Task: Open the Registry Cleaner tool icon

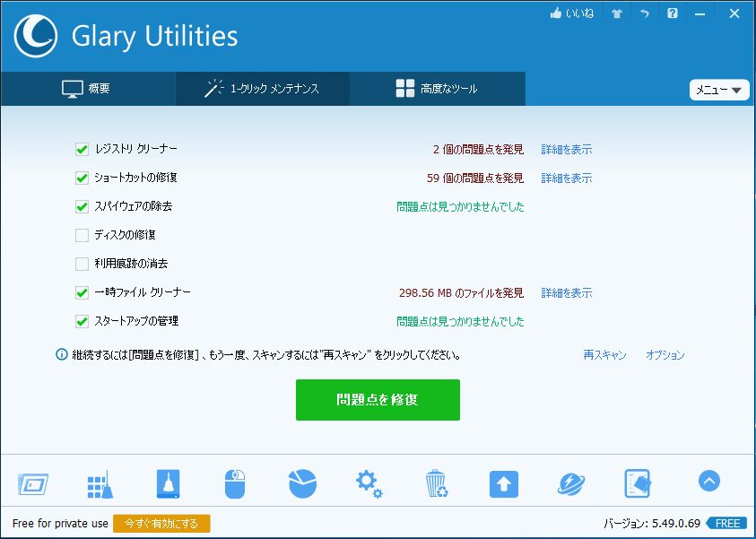Action: [x=100, y=482]
